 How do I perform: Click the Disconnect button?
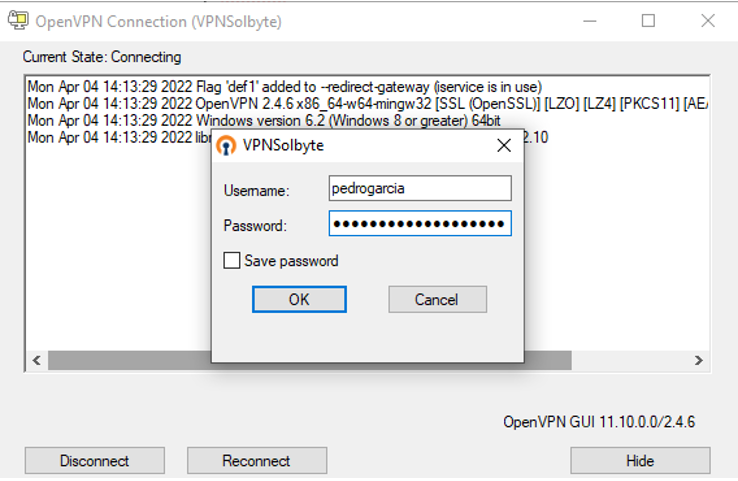point(95,460)
